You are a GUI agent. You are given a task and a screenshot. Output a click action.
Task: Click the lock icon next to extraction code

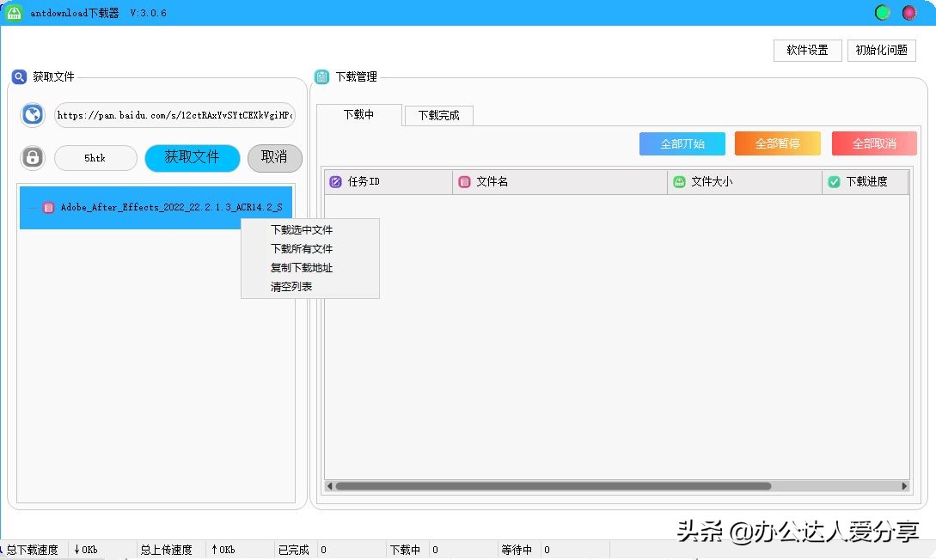tap(32, 158)
